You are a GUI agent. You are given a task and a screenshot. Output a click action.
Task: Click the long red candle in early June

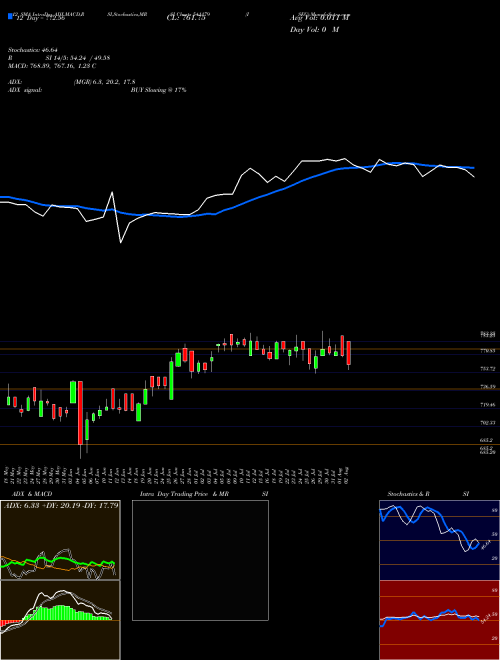pos(80,413)
